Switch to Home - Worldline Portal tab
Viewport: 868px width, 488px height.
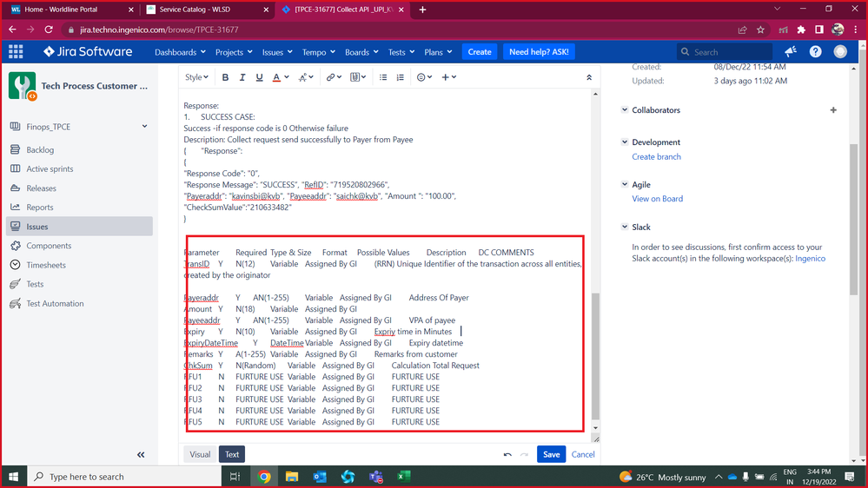(71, 10)
